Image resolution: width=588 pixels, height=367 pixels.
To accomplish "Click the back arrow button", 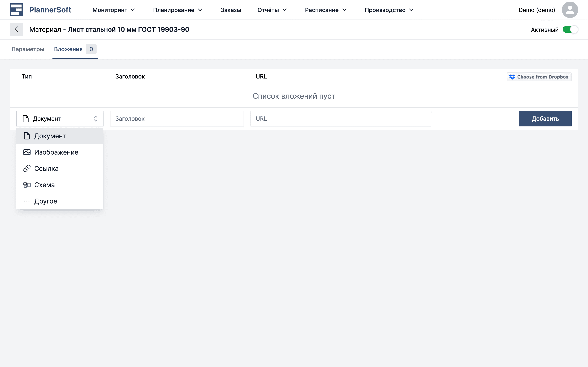I will 16,29.
